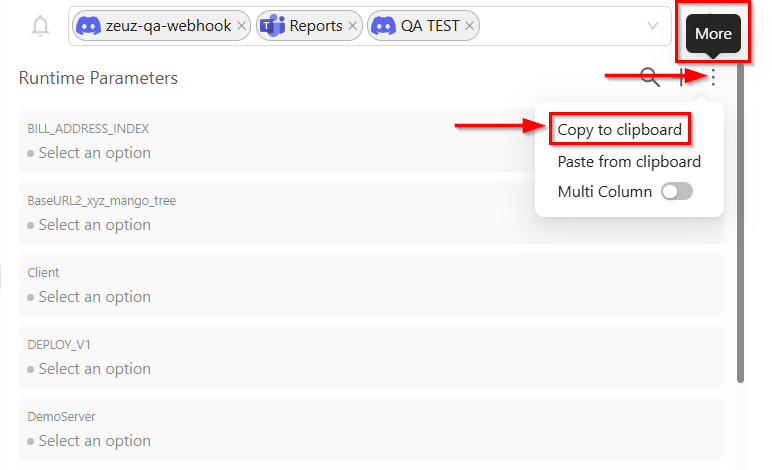Open the Client option selector
Image resolution: width=772 pixels, height=470 pixels.
point(95,297)
